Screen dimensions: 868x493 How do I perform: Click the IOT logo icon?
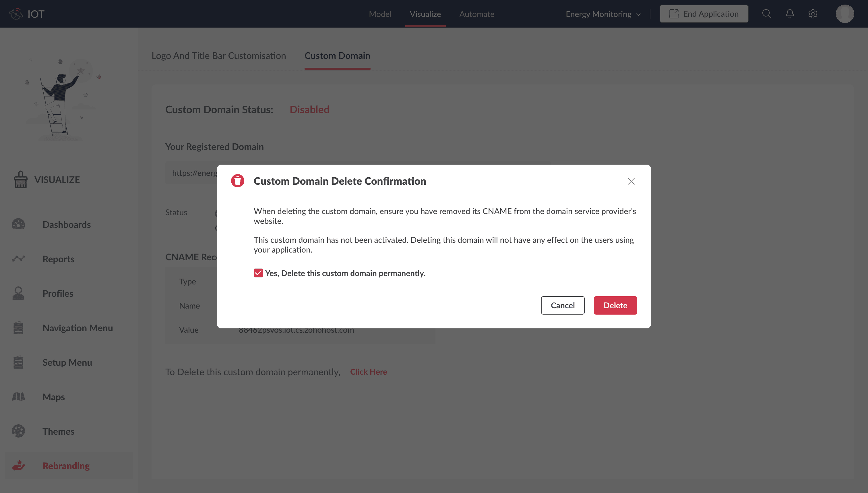(16, 14)
